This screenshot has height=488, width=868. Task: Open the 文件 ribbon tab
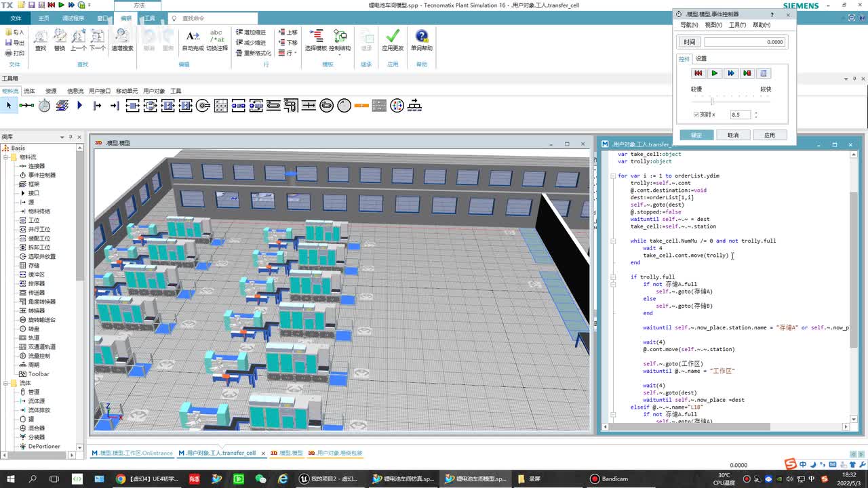(16, 18)
